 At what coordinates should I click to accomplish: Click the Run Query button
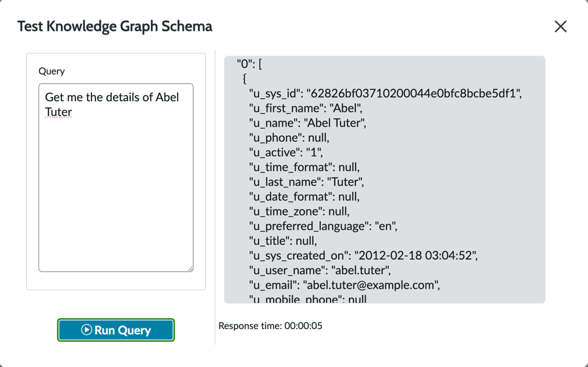(x=116, y=330)
